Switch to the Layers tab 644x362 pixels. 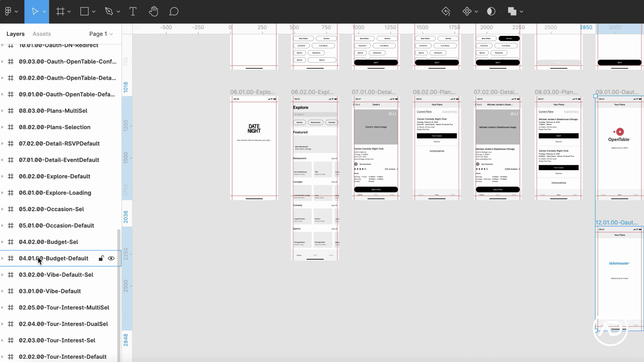tap(15, 34)
